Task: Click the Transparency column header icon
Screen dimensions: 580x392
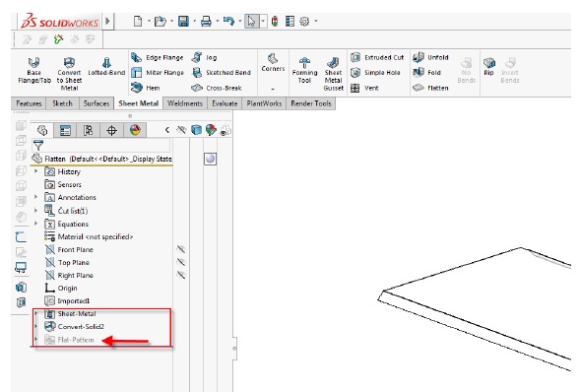Action: 226,130
